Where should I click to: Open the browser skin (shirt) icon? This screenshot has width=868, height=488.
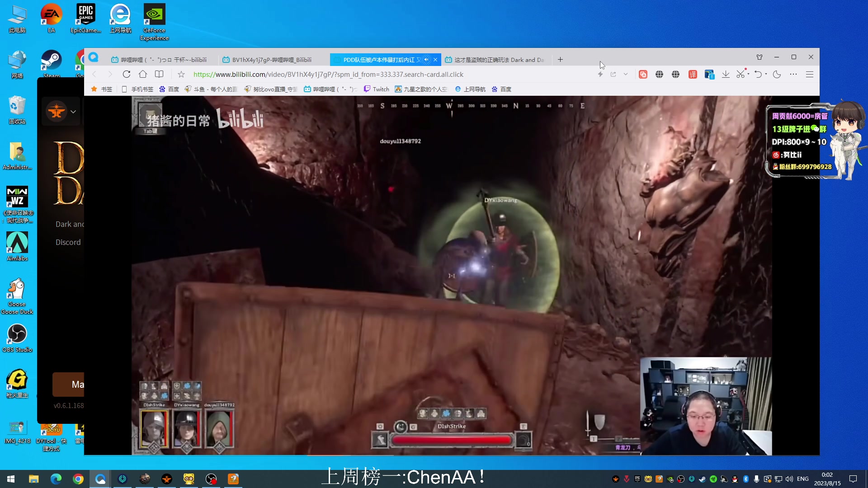(x=759, y=57)
